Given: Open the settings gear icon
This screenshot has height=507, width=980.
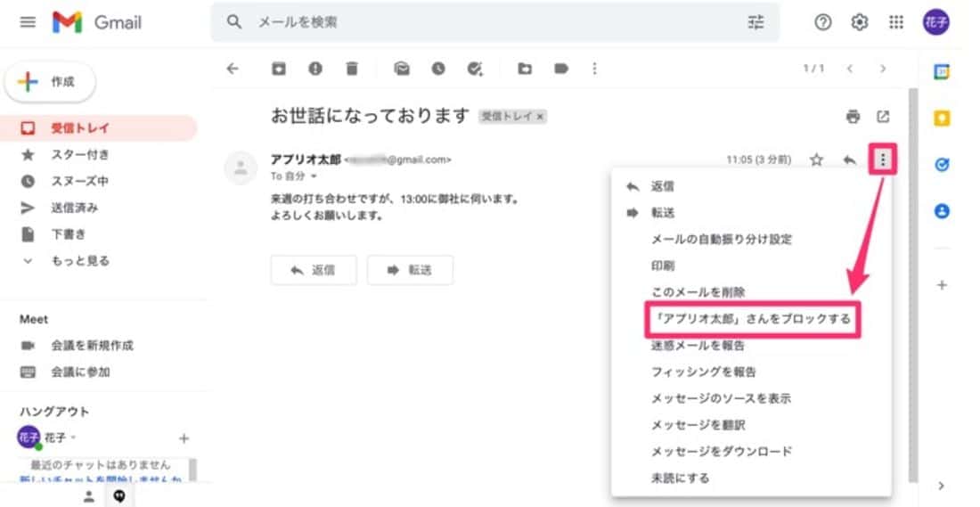Looking at the screenshot, I should point(860,22).
